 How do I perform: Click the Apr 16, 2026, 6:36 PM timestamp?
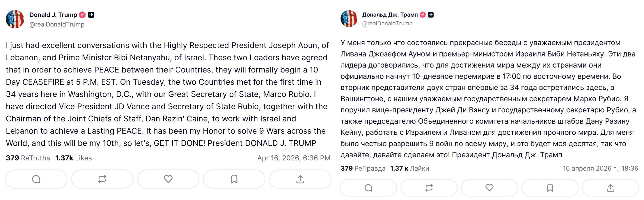pos(294,158)
